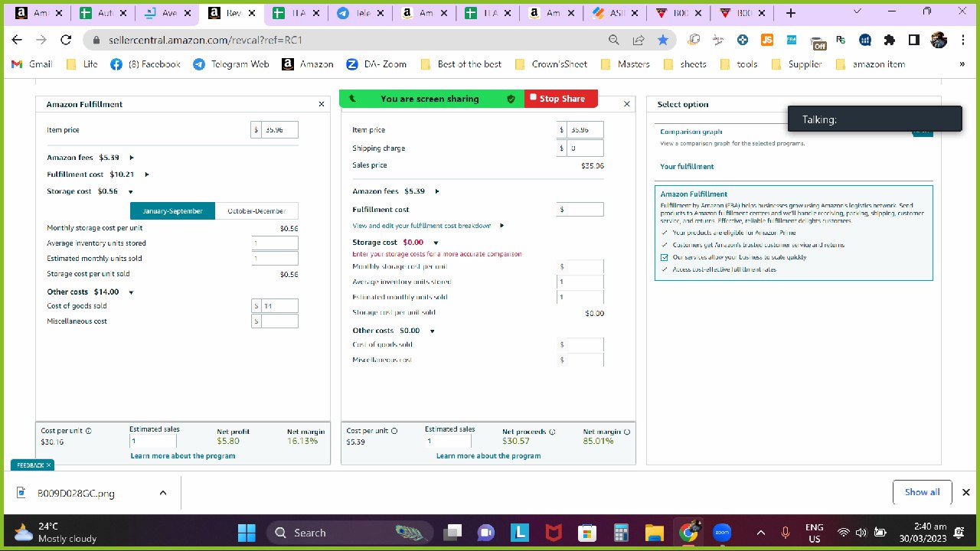
Task: Toggle 'Our services allow your business' checkbox
Action: coord(665,257)
